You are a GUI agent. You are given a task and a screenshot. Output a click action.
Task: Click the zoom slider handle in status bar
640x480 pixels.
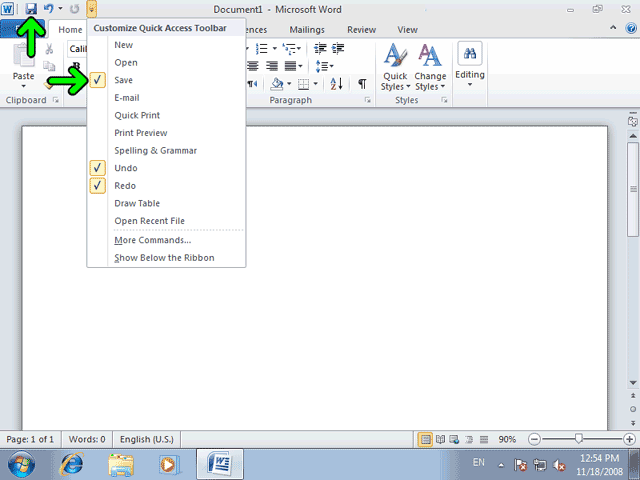[x=578, y=439]
